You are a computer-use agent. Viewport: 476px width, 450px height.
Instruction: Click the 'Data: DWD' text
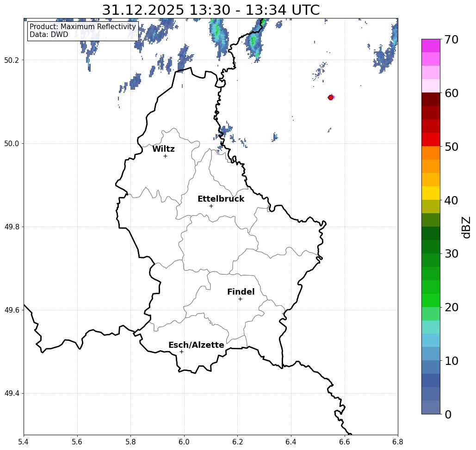49,35
